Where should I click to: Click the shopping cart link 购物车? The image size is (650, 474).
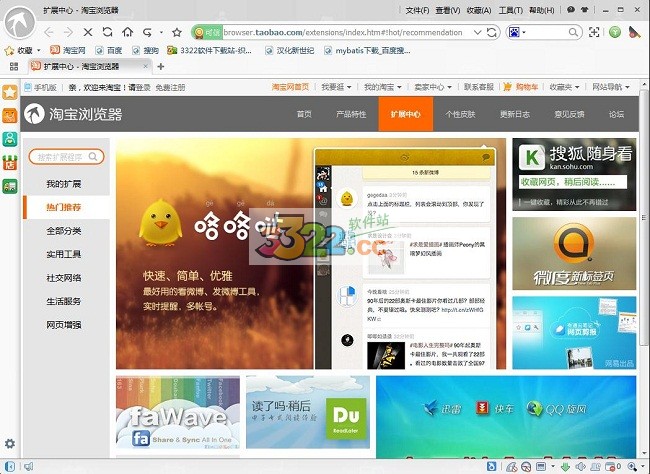coord(526,87)
